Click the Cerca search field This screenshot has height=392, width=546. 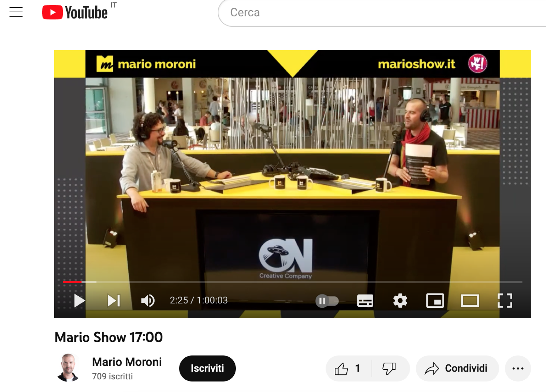[382, 13]
